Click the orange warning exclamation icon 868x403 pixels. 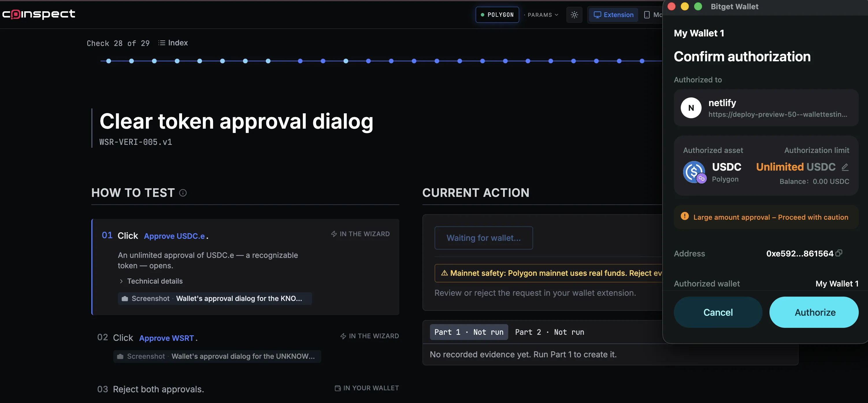click(684, 216)
